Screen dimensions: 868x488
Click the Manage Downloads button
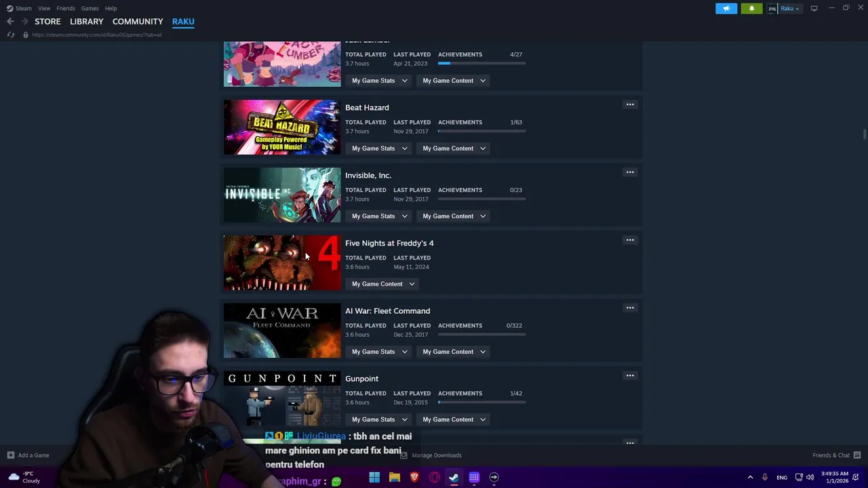(431, 455)
